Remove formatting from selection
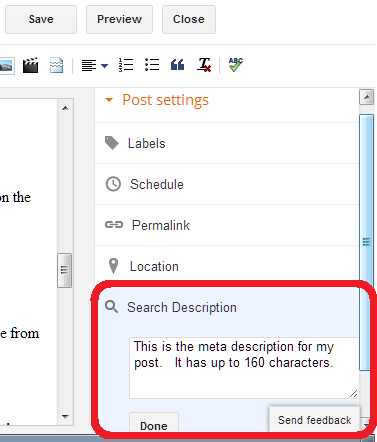The image size is (377, 442). (x=204, y=65)
